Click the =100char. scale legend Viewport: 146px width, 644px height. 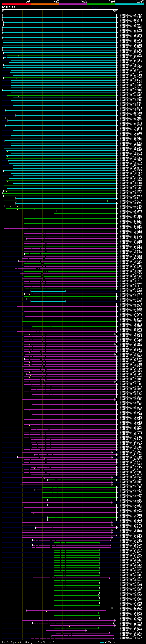pos(108,642)
